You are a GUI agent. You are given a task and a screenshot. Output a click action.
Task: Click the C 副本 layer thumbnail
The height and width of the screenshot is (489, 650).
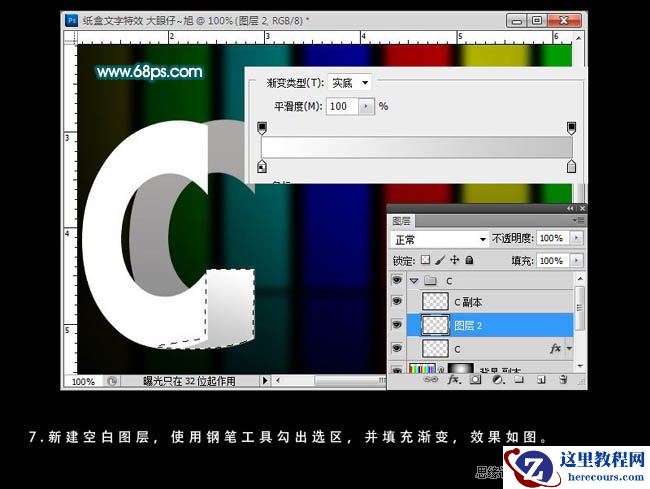pos(435,301)
